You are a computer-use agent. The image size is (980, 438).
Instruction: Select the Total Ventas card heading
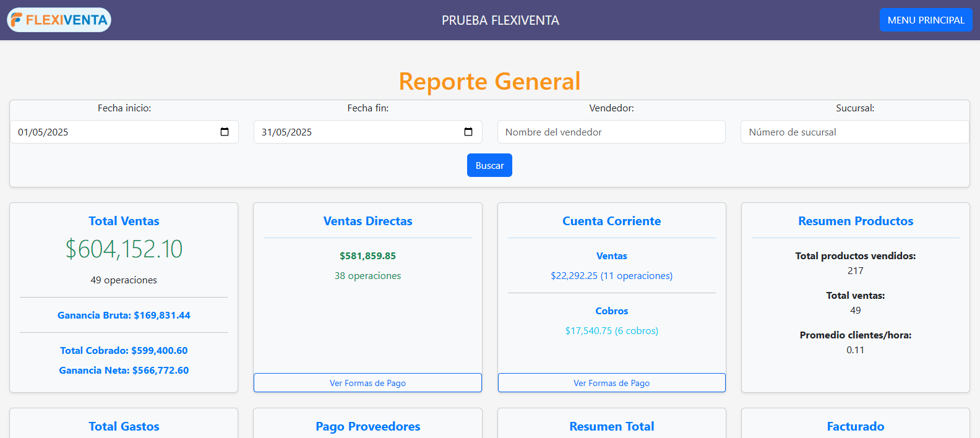[x=124, y=221]
